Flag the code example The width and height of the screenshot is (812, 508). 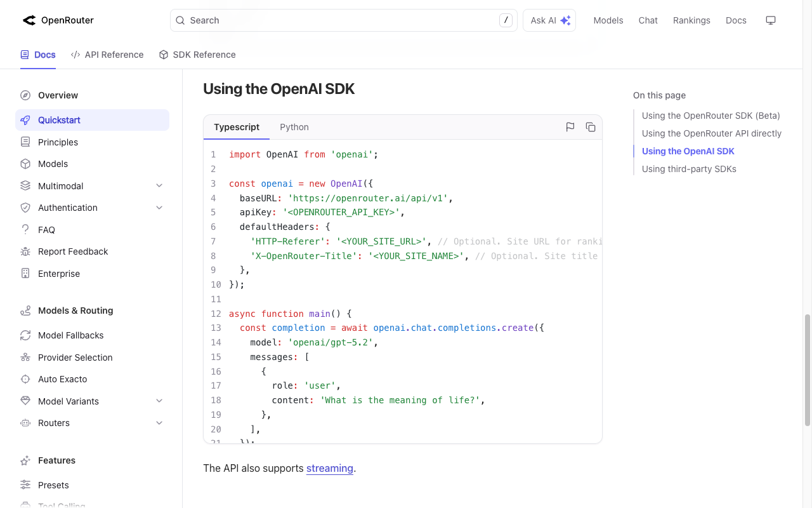coord(570,127)
